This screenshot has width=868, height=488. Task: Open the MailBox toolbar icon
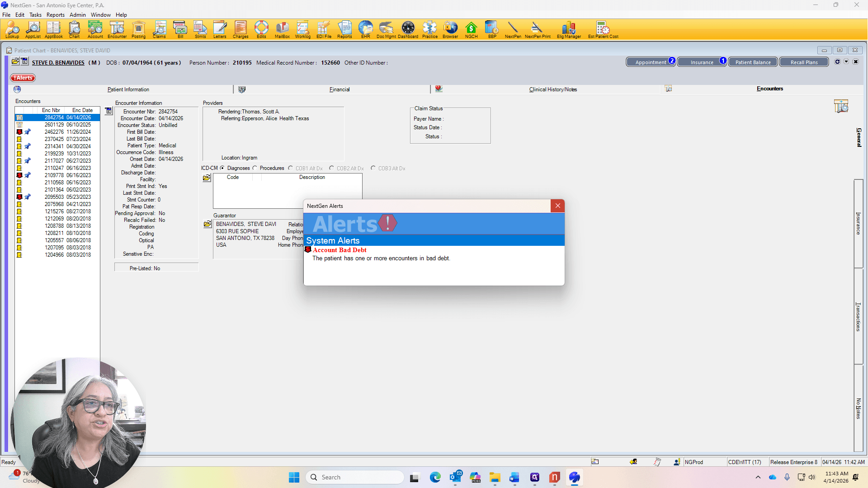pos(282,30)
